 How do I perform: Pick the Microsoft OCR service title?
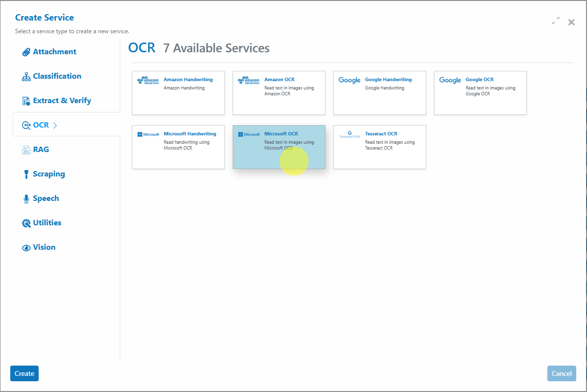[x=281, y=134]
